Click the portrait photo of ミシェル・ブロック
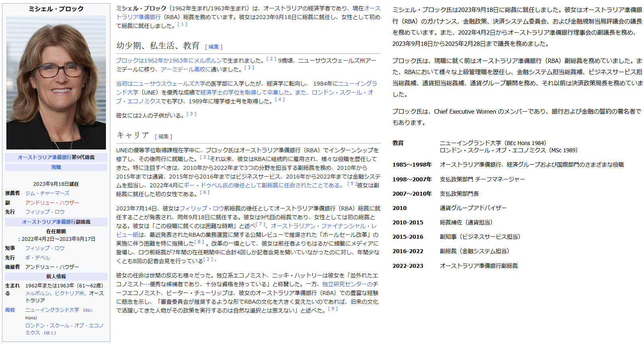Image resolution: width=644 pixels, height=344 pixels. (56, 83)
